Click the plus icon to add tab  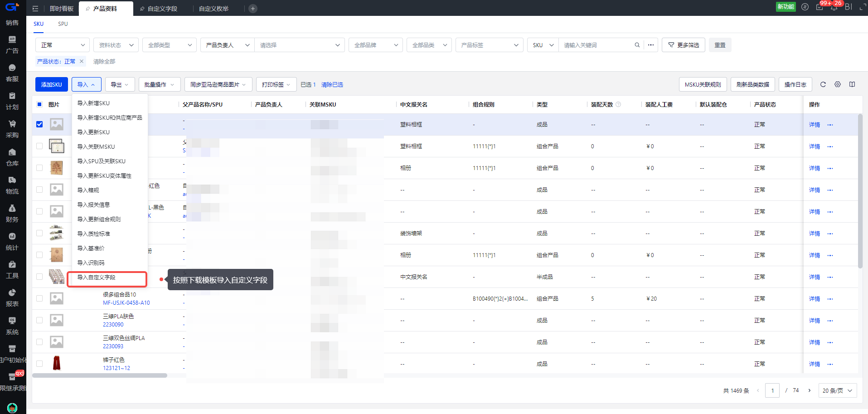tap(253, 9)
